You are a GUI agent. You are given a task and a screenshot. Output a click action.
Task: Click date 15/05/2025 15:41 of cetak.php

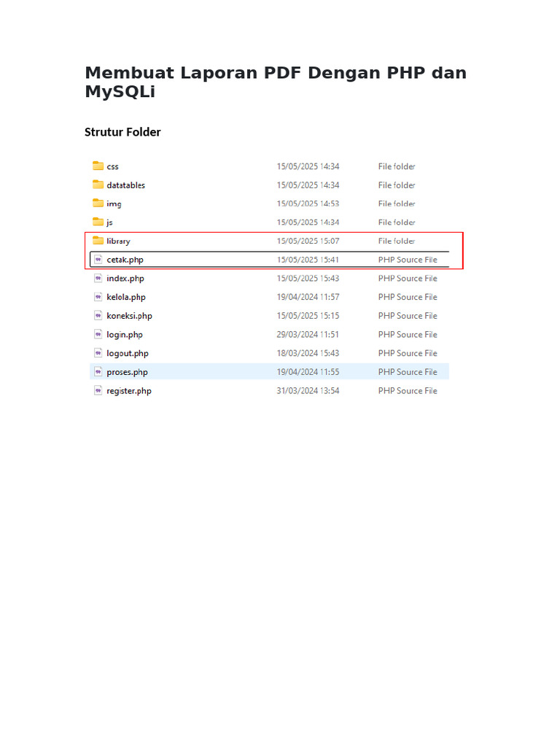(x=308, y=260)
